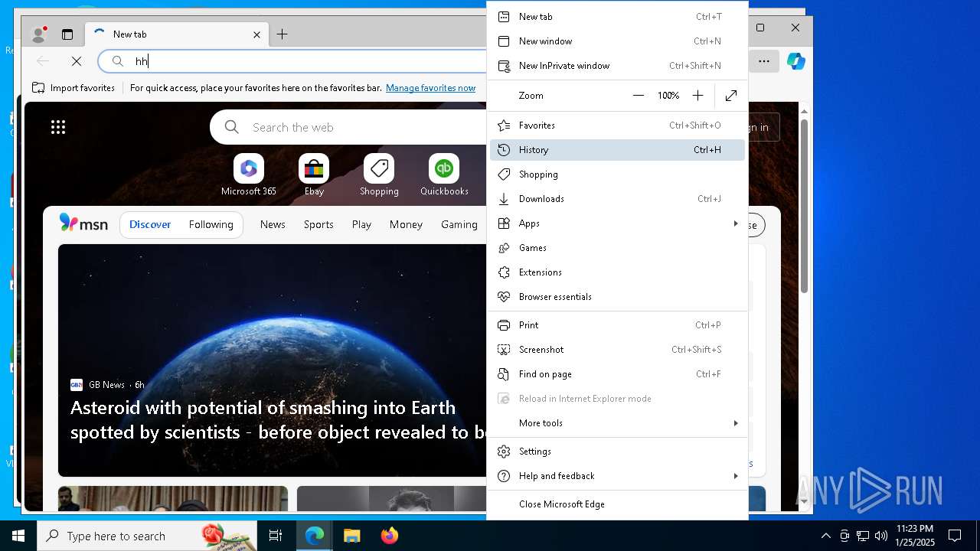Screen dimensions: 980x551
Task: Click the msn logo
Action: pyautogui.click(x=83, y=223)
